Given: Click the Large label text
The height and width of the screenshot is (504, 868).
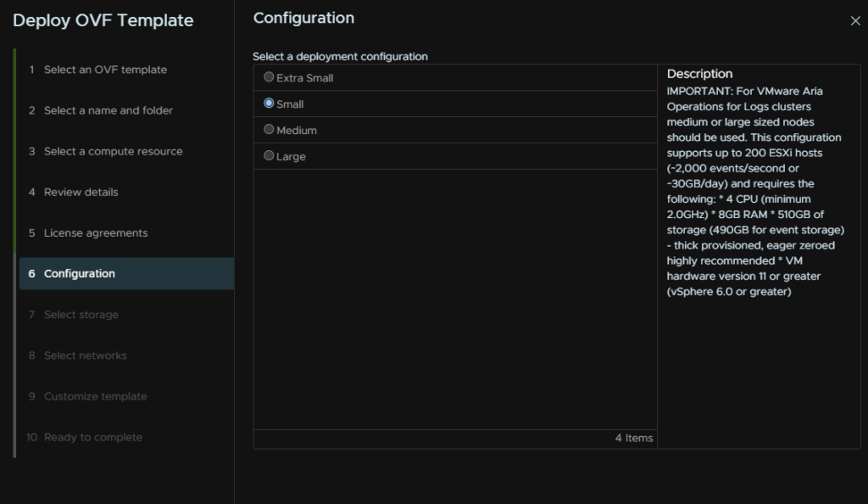Looking at the screenshot, I should [x=291, y=157].
